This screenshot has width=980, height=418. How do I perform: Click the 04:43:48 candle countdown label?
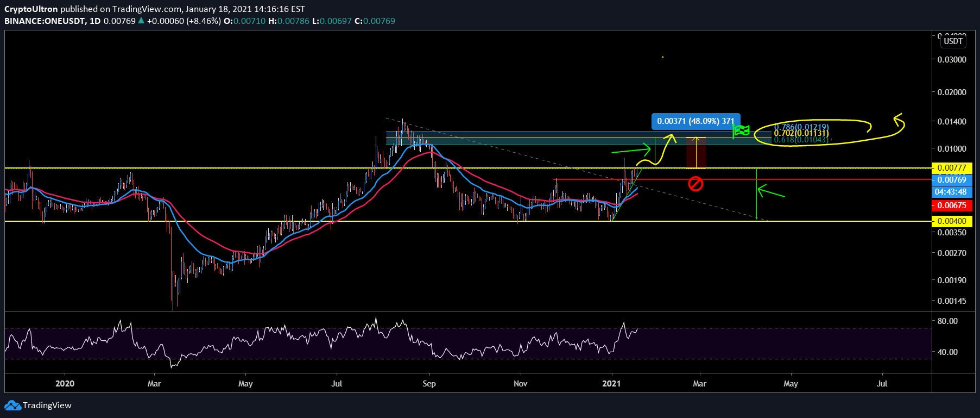951,192
